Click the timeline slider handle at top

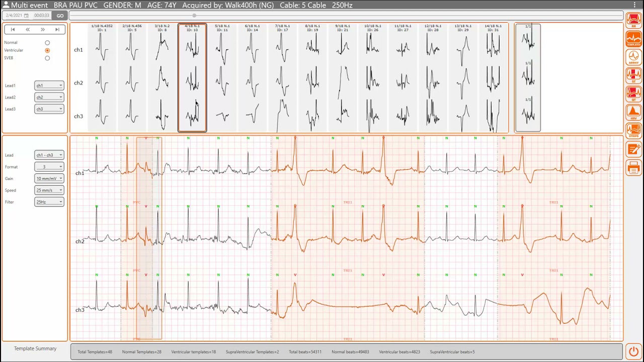(194, 16)
